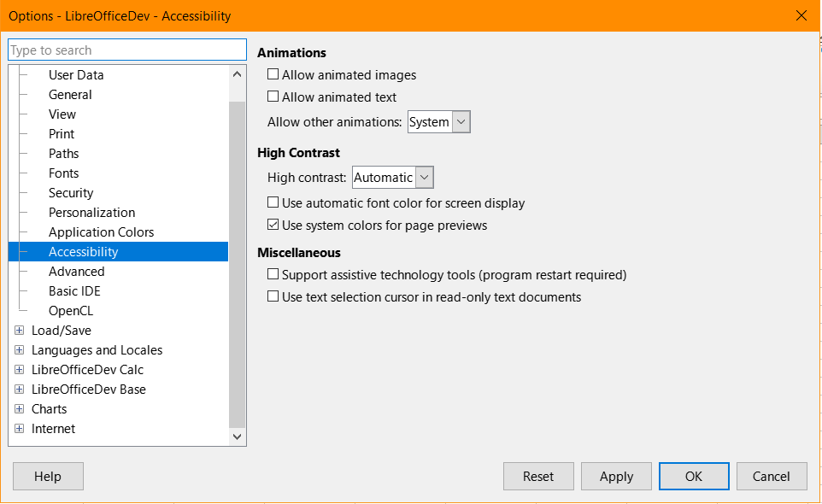Open the High contrast dropdown
Viewport: 822px width, 504px height.
(x=393, y=178)
